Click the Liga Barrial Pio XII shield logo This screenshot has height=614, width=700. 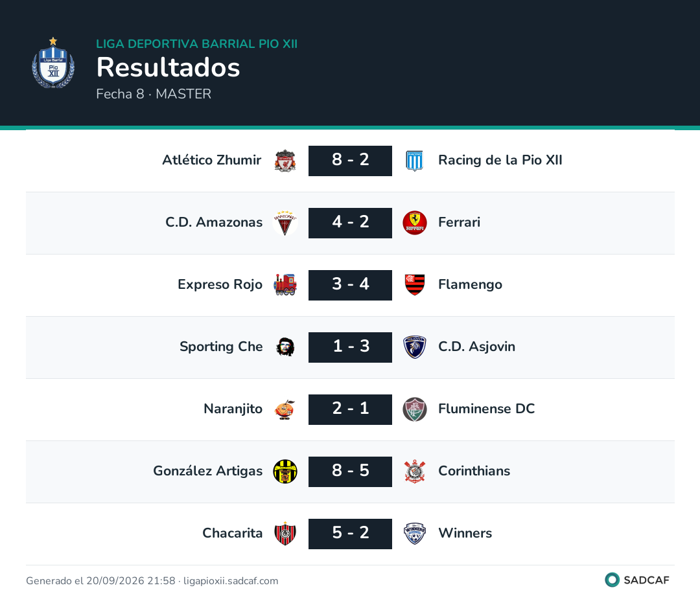tap(53, 63)
